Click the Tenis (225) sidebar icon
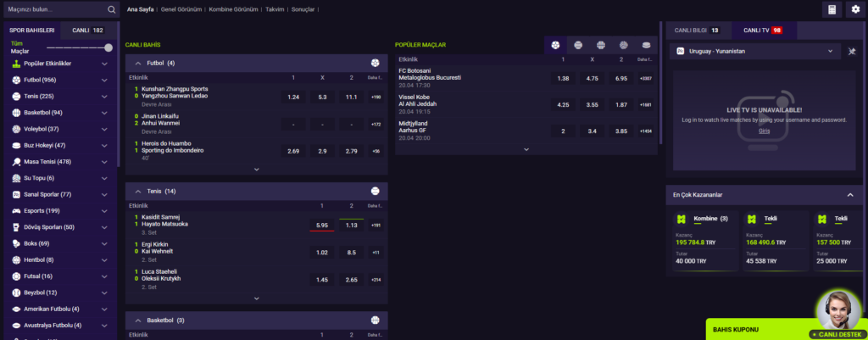Screen dimensions: 868x340 16,97
